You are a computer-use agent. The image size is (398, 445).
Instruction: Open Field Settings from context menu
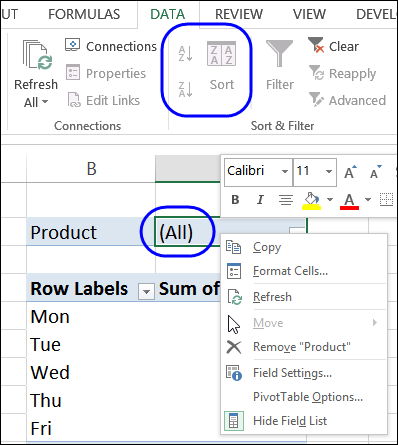click(x=304, y=373)
